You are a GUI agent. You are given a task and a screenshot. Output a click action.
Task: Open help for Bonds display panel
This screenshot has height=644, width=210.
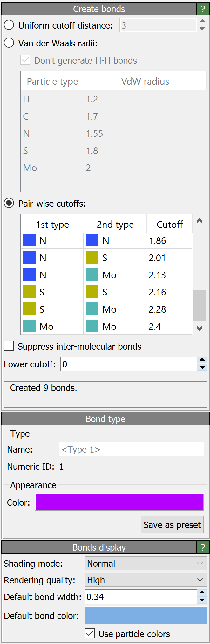tap(203, 547)
